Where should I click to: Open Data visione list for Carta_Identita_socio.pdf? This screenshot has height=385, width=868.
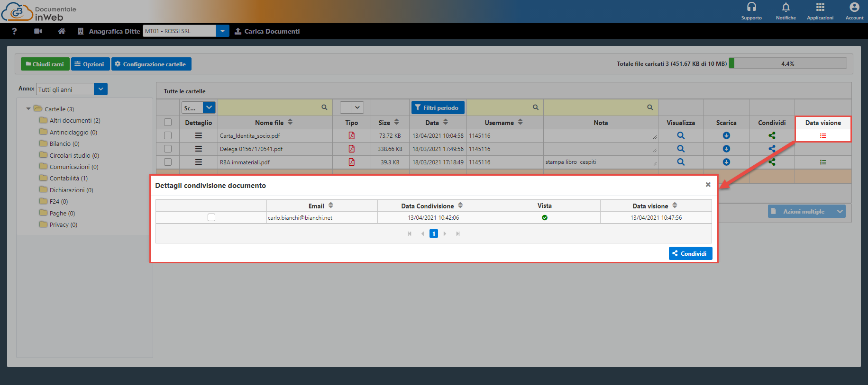[823, 136]
